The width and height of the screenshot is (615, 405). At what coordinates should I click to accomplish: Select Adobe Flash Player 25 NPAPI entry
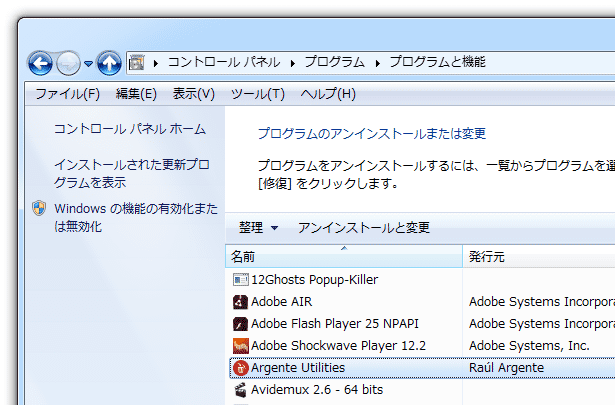[335, 323]
